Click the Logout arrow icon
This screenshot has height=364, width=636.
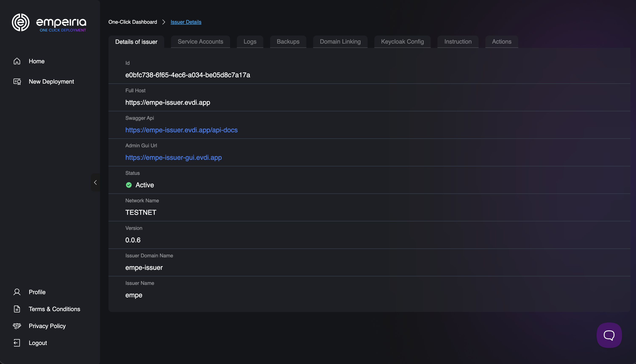click(x=17, y=343)
